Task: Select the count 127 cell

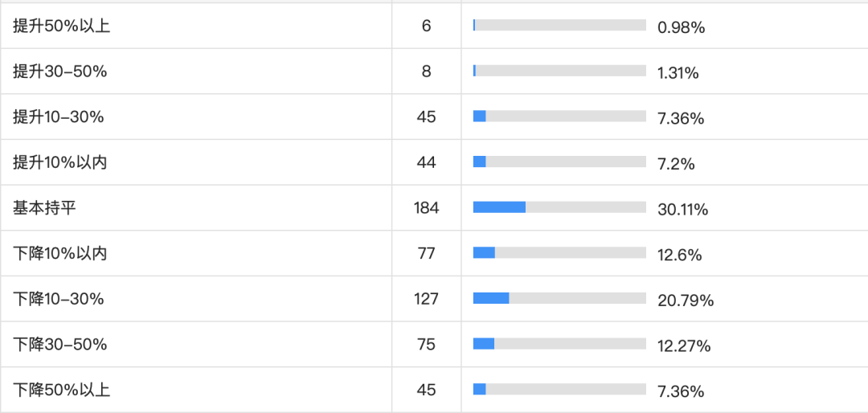Action: (x=426, y=299)
